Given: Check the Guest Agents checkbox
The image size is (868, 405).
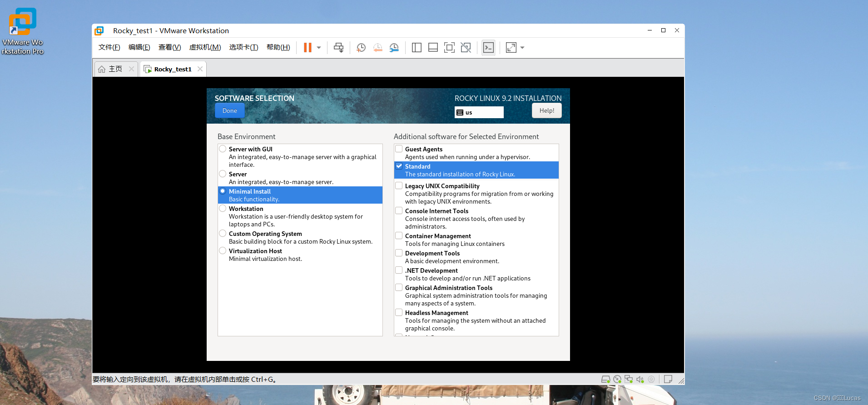Looking at the screenshot, I should coord(399,149).
